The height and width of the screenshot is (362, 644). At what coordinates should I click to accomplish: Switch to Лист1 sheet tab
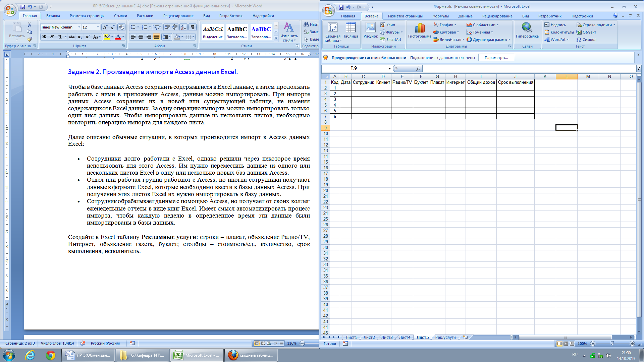pos(351,337)
